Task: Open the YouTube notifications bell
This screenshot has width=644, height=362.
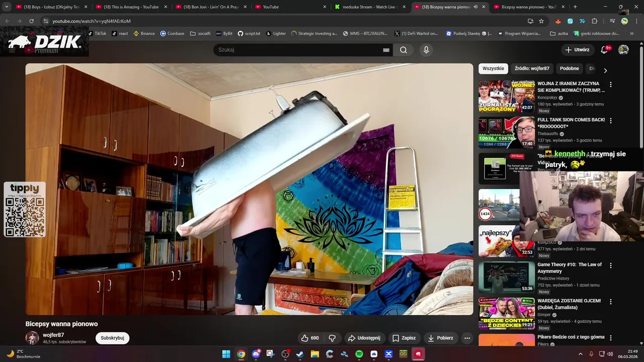Action: pos(605,50)
